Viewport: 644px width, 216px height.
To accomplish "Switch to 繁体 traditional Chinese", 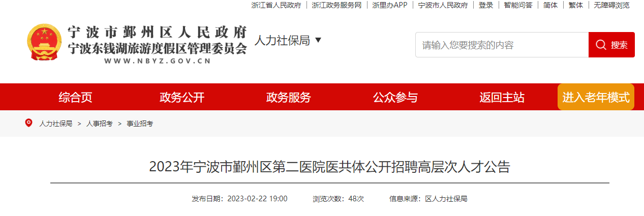I will coord(576,5).
